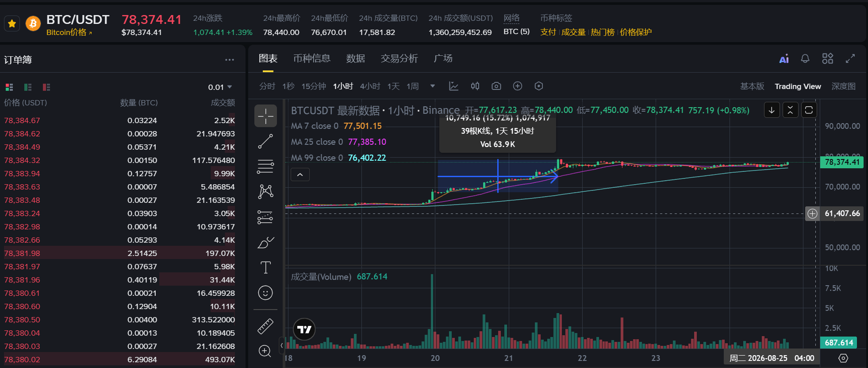
Task: Select the 15分钟 time interval
Action: 314,86
